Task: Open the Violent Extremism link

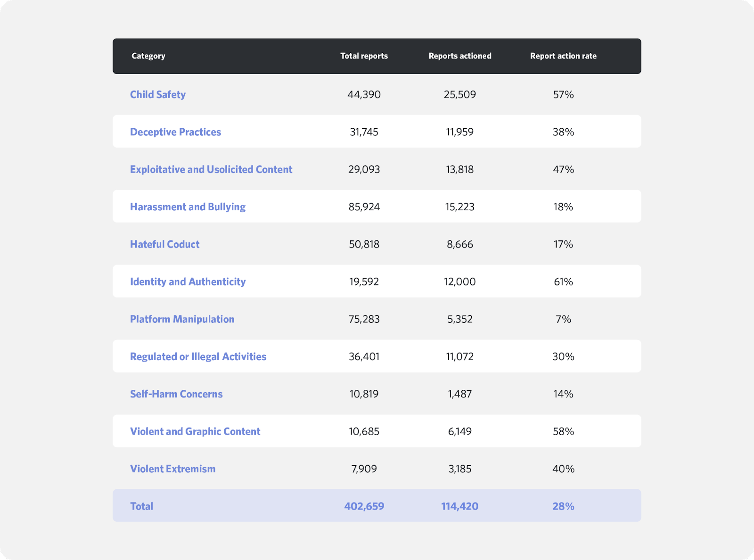Action: click(172, 469)
